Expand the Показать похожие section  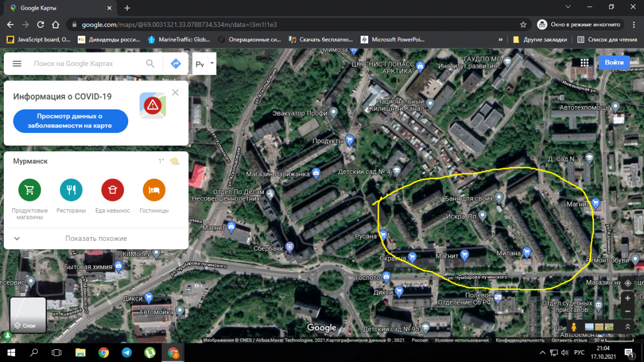pos(96,238)
